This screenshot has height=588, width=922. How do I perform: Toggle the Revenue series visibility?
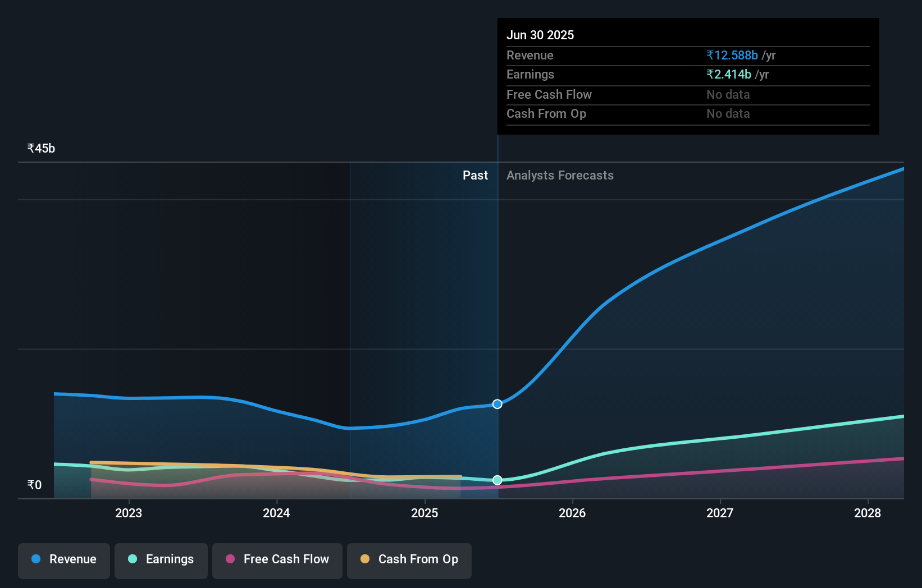point(63,561)
